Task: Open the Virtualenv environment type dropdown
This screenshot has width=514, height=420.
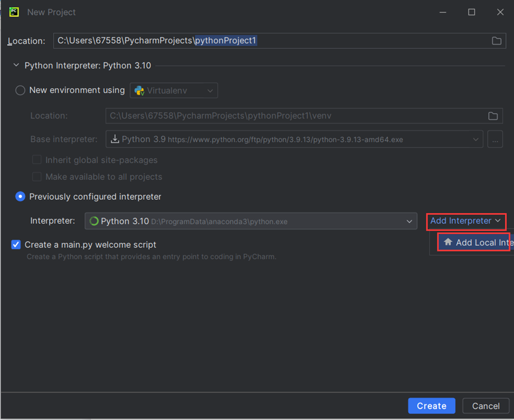Action: (174, 91)
